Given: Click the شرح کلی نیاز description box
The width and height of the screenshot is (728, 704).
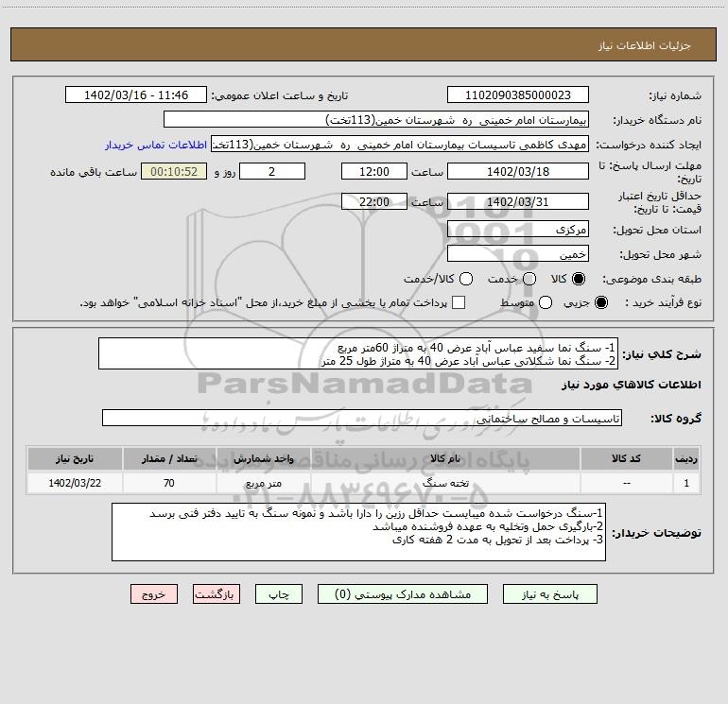Looking at the screenshot, I should 358,353.
